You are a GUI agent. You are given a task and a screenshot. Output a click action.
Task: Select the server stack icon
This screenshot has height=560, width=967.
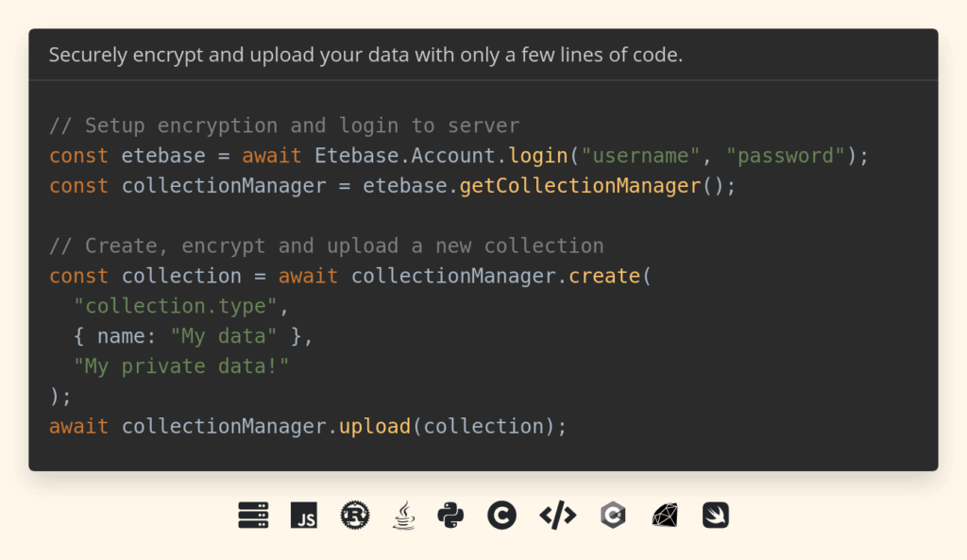(x=253, y=515)
